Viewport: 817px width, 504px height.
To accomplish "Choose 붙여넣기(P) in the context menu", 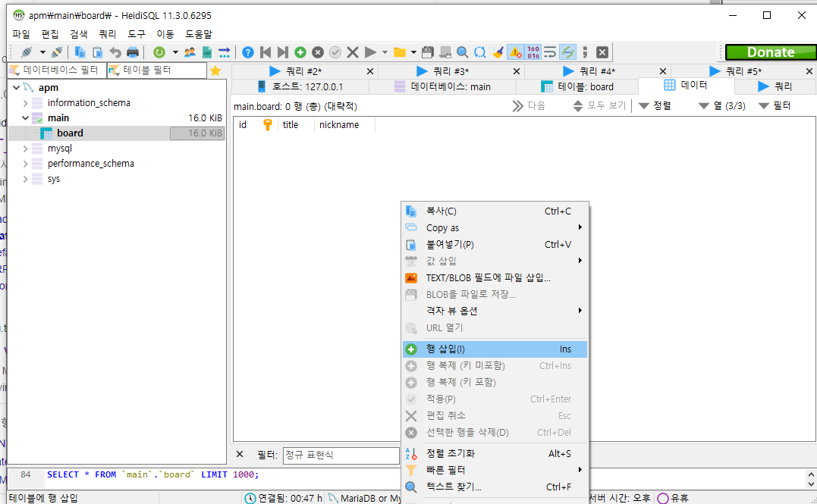I will coord(495,244).
